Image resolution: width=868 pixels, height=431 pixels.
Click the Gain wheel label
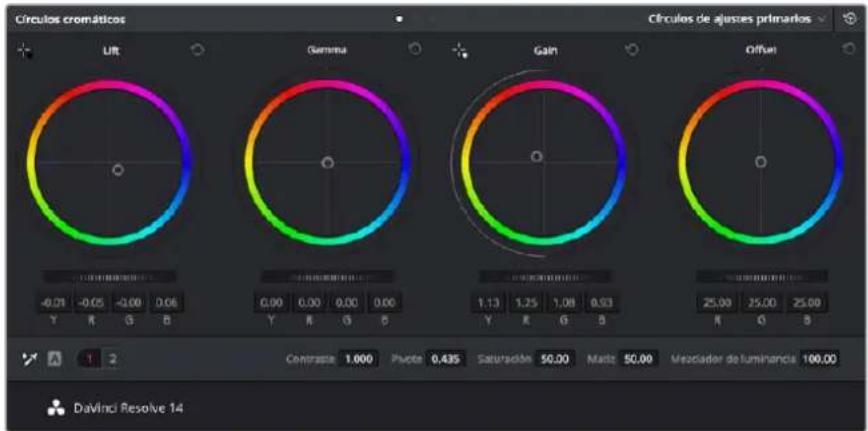click(x=545, y=50)
